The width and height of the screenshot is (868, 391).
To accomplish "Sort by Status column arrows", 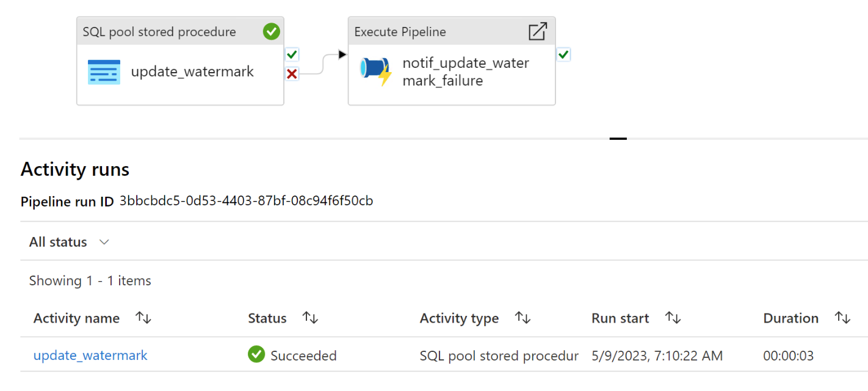I will [310, 318].
